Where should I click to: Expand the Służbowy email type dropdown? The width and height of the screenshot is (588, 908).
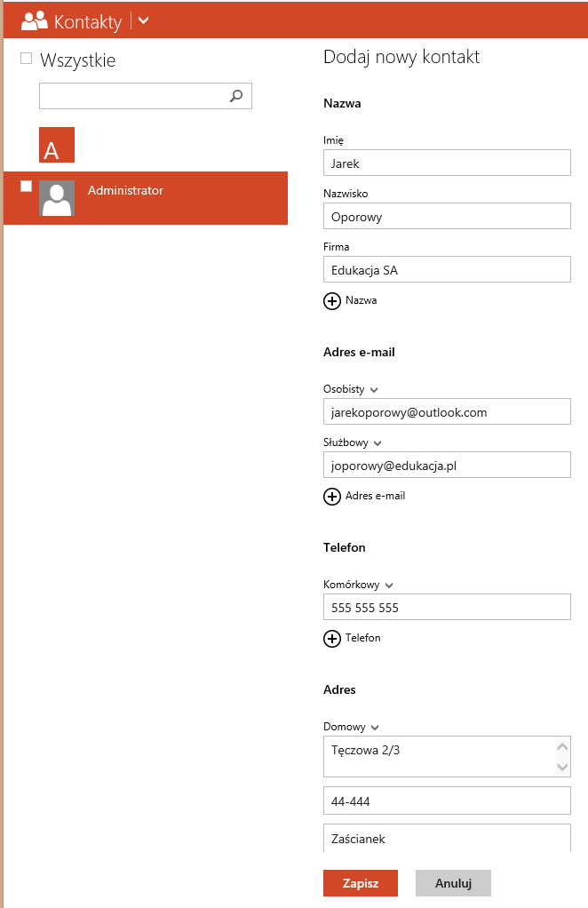click(377, 443)
